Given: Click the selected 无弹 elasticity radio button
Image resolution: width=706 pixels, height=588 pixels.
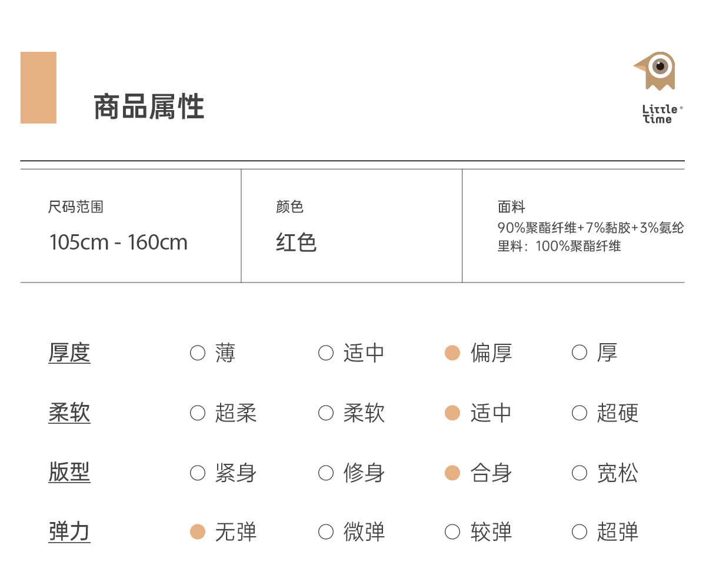Looking at the screenshot, I should 198,533.
